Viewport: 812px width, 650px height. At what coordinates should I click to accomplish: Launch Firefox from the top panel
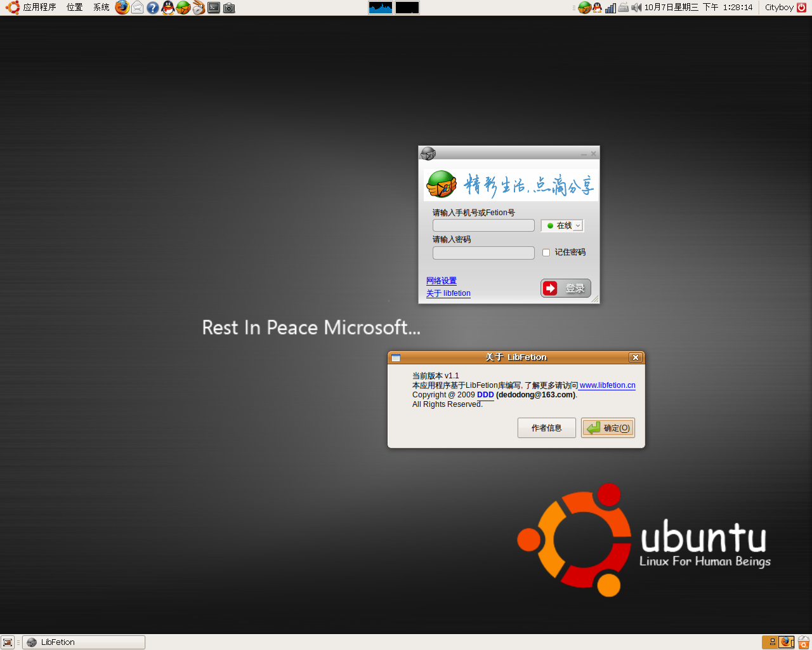coord(122,8)
